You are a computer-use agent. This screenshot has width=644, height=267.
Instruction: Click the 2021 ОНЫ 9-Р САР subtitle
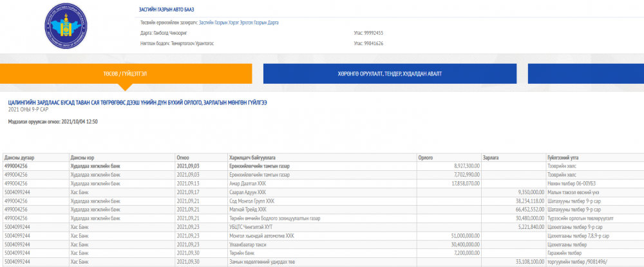click(28, 110)
